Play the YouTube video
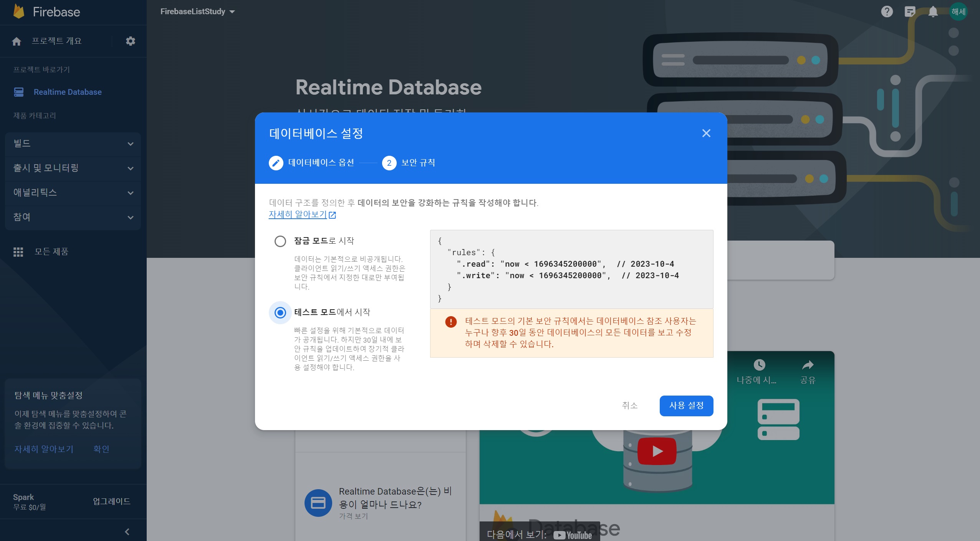The height and width of the screenshot is (541, 980). click(x=657, y=451)
